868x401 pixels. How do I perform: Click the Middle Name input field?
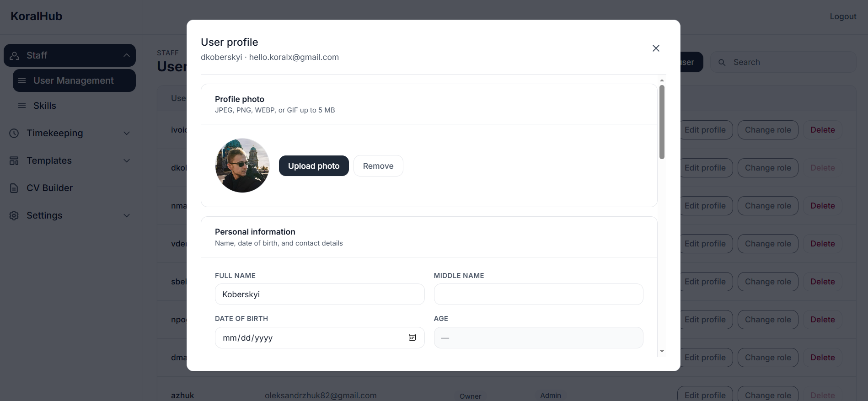click(538, 294)
